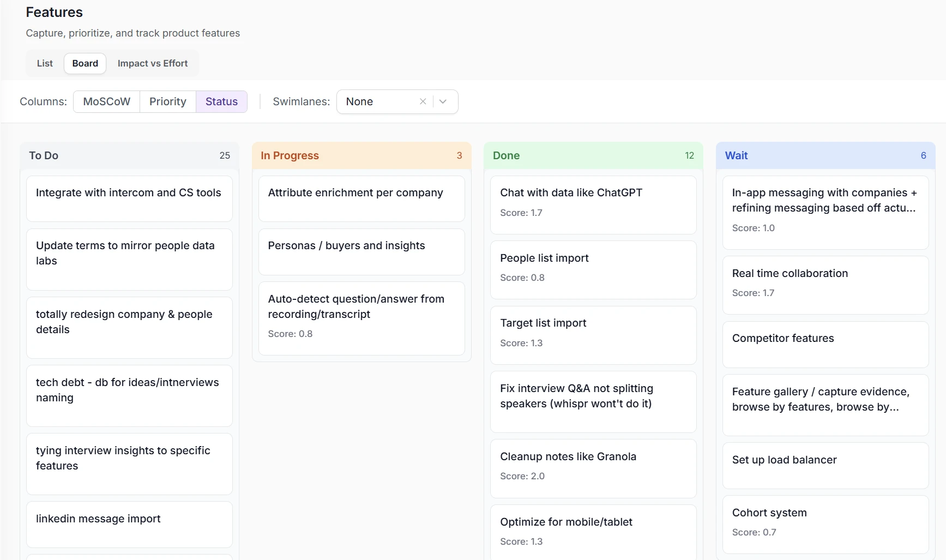The height and width of the screenshot is (560, 946).
Task: Open 'People list import' card
Action: click(x=593, y=270)
